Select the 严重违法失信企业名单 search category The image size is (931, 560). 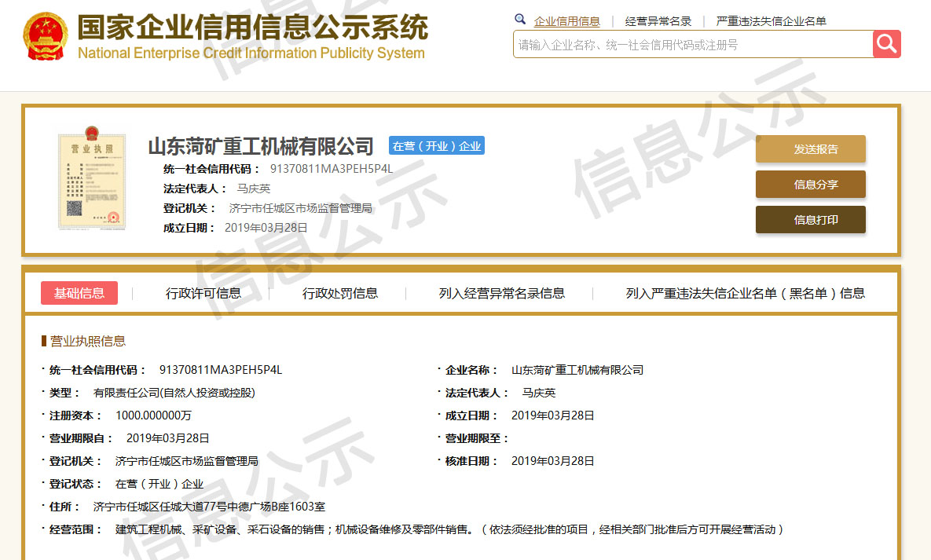coord(771,21)
